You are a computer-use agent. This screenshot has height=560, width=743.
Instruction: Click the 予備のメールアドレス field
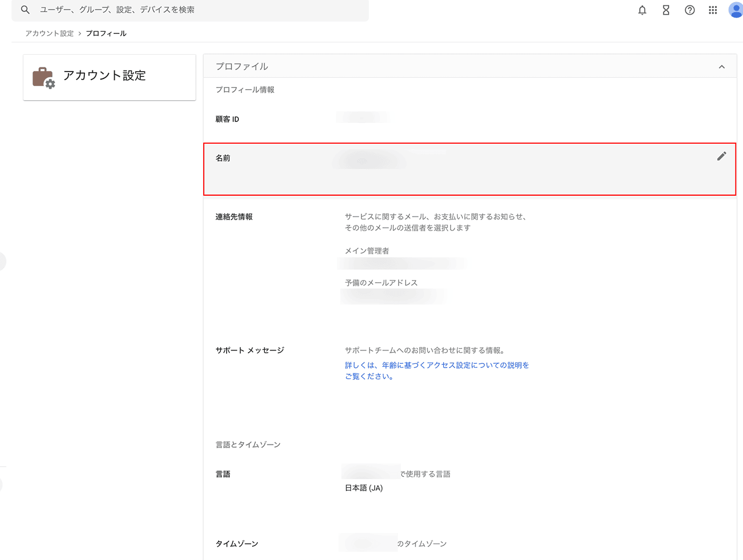click(381, 283)
